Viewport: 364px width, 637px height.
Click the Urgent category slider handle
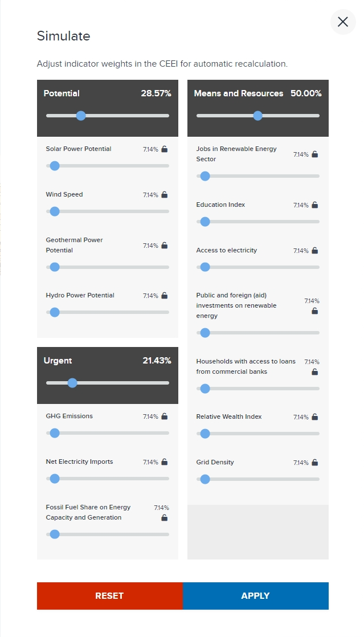72,383
